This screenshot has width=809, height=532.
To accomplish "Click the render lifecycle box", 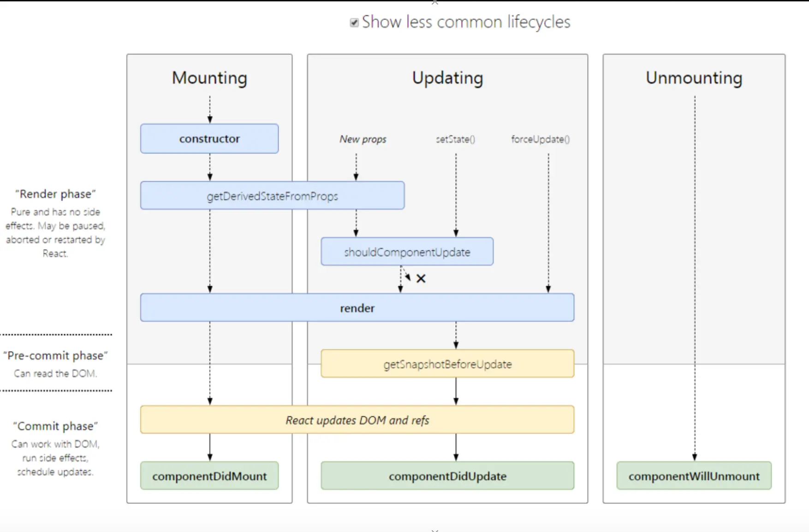I will pyautogui.click(x=357, y=308).
